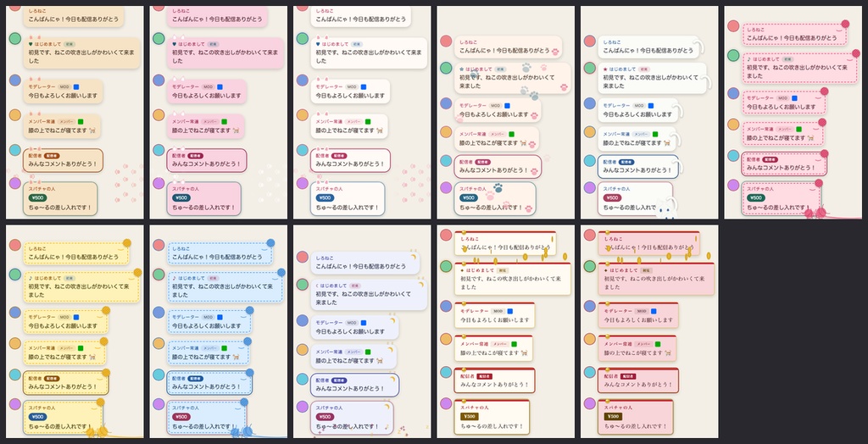Image resolution: width=868 pixels, height=444 pixels.
Task: Click orange メンバー常連 avatar in peach paw theme
Action: pos(446,132)
